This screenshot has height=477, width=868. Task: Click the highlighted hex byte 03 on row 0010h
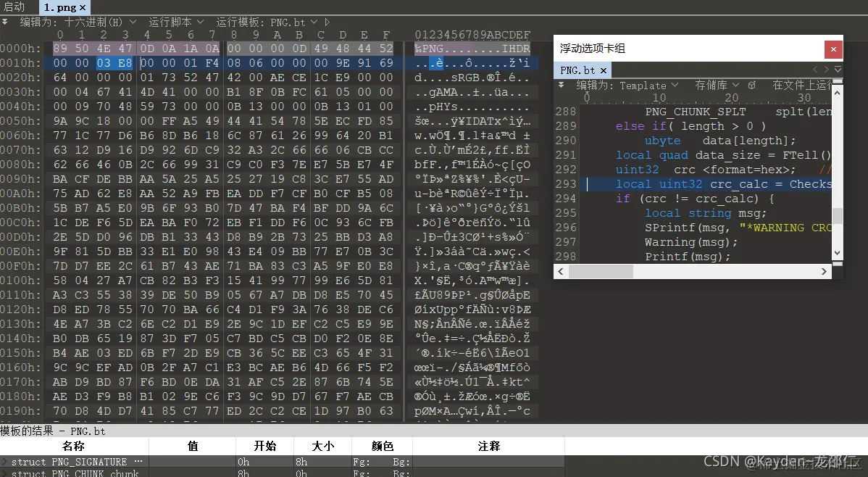click(104, 63)
